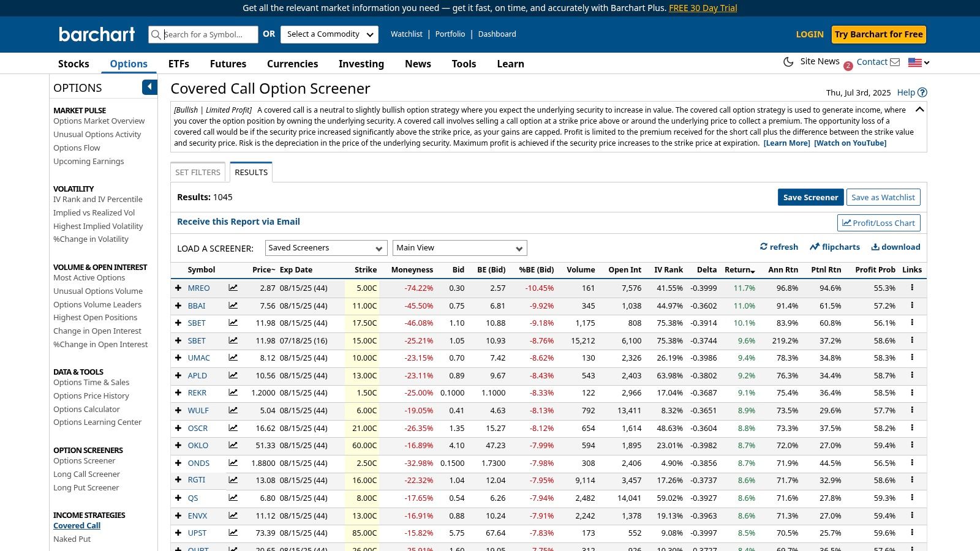Open the Help question-mark icon
This screenshot has width=980, height=551.
(922, 92)
